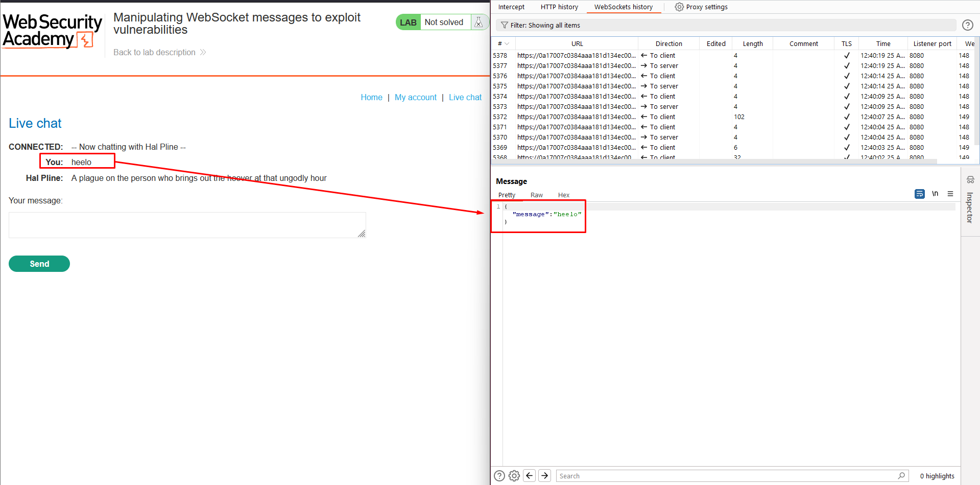Click the 0 highlights label
The width and height of the screenshot is (980, 485).
pyautogui.click(x=937, y=476)
